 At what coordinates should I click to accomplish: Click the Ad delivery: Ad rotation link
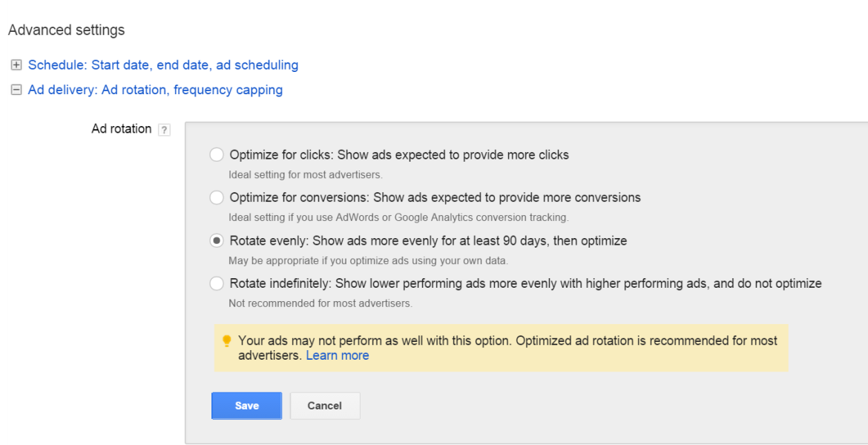155,90
